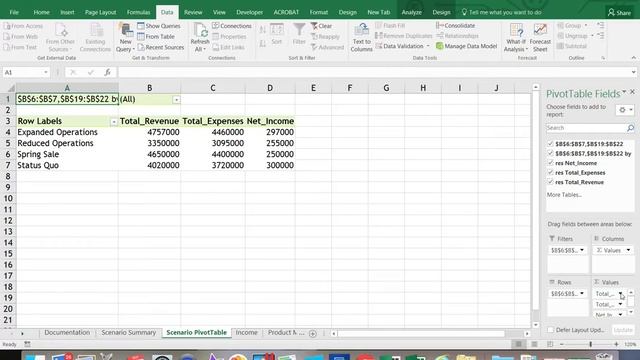
Task: Click Flash Fill
Action: 390,25
